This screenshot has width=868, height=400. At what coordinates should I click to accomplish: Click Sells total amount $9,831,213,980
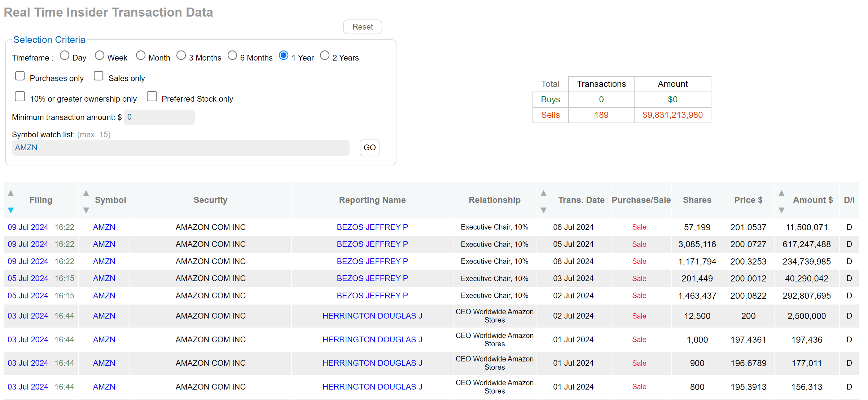[672, 115]
